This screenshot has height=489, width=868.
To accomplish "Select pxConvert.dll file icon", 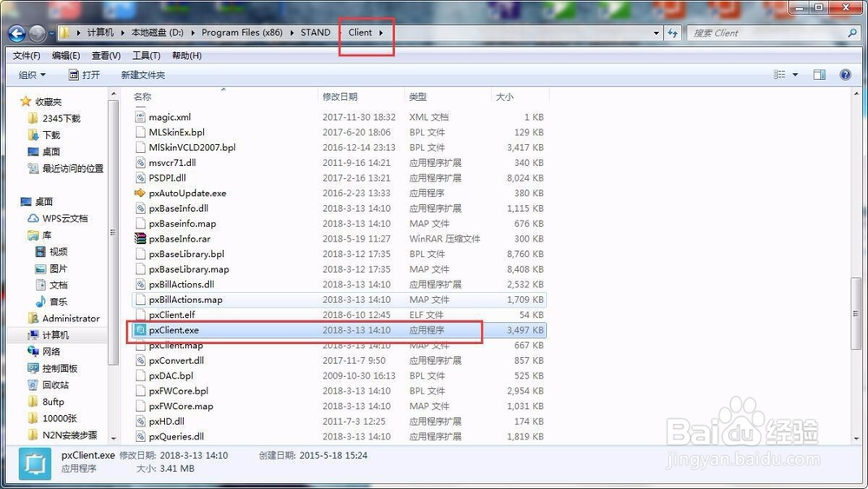I will click(140, 360).
